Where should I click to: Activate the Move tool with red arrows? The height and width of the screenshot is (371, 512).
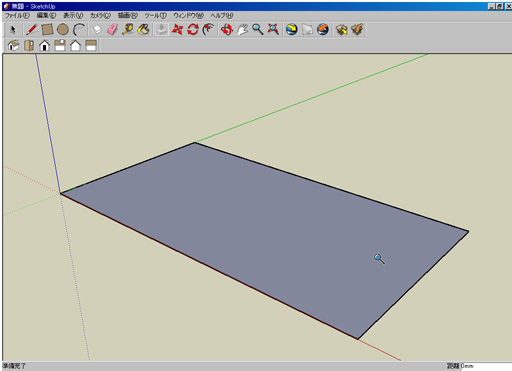coord(177,30)
